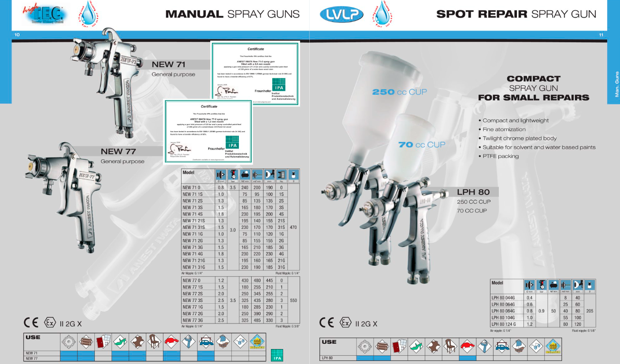Click the Ex hexagon mark below NEW 77 gun

click(x=49, y=324)
